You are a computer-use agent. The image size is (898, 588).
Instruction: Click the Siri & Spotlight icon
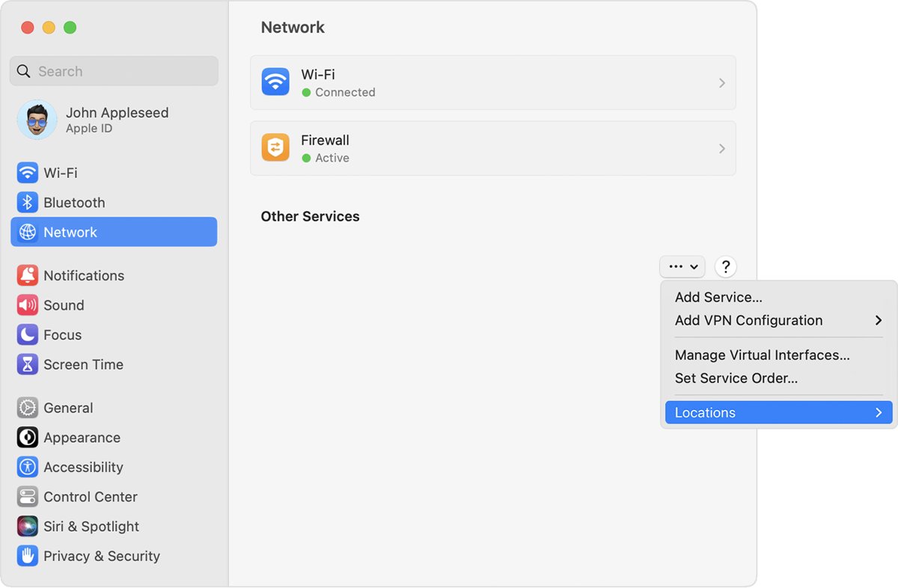[28, 527]
